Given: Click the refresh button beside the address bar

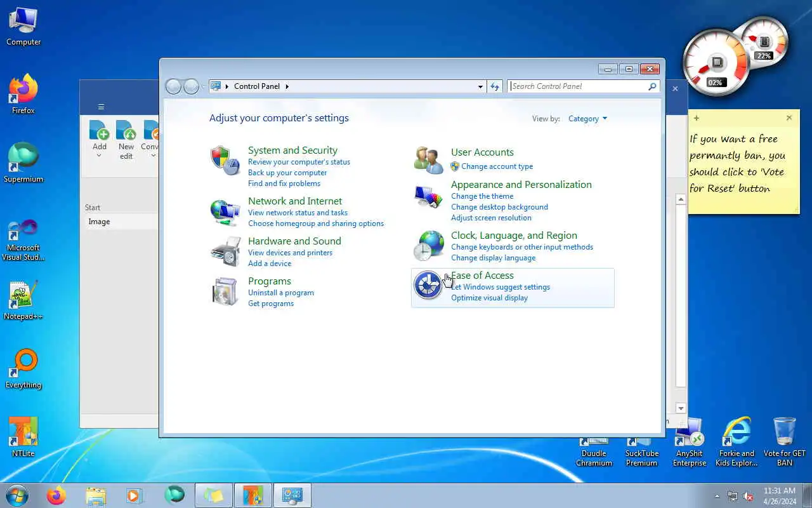Looking at the screenshot, I should point(495,86).
